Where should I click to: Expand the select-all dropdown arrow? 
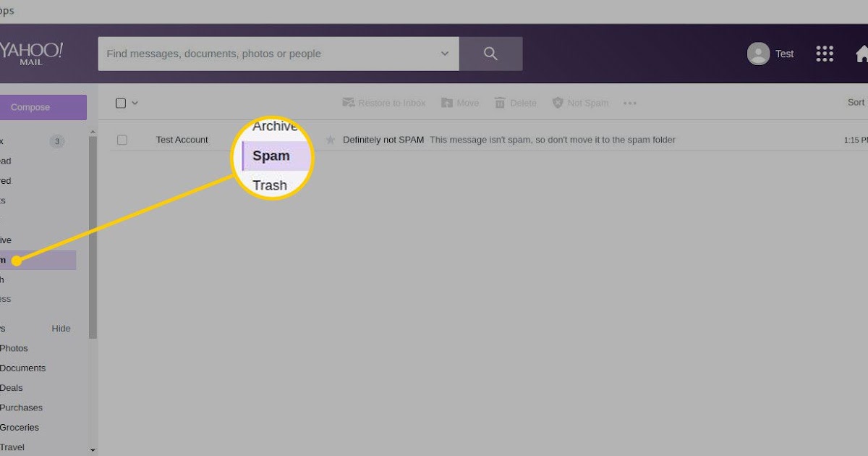pos(135,103)
